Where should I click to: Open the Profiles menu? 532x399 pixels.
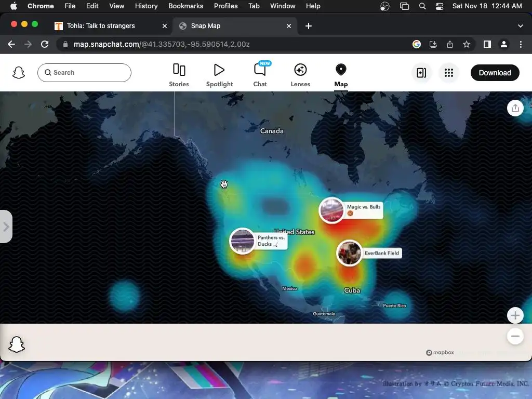point(225,6)
